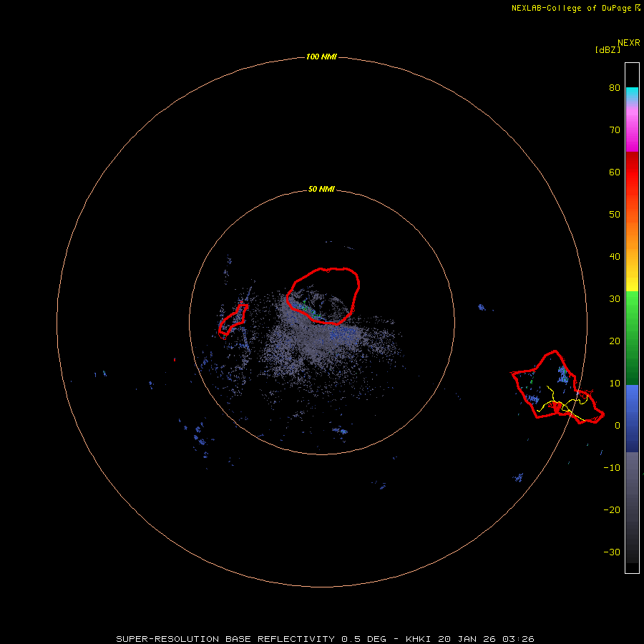Click the 50 NMI range ring label
Viewport: 644px width, 644px height.
[x=321, y=190]
